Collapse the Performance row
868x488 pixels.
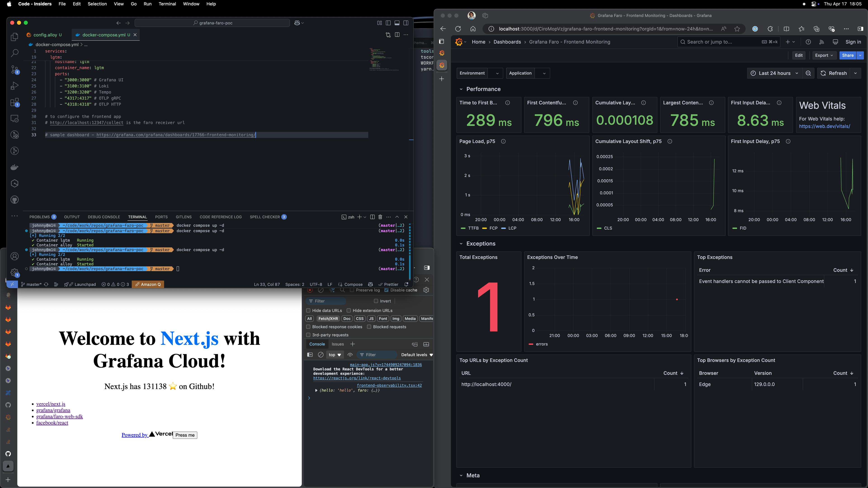point(461,89)
